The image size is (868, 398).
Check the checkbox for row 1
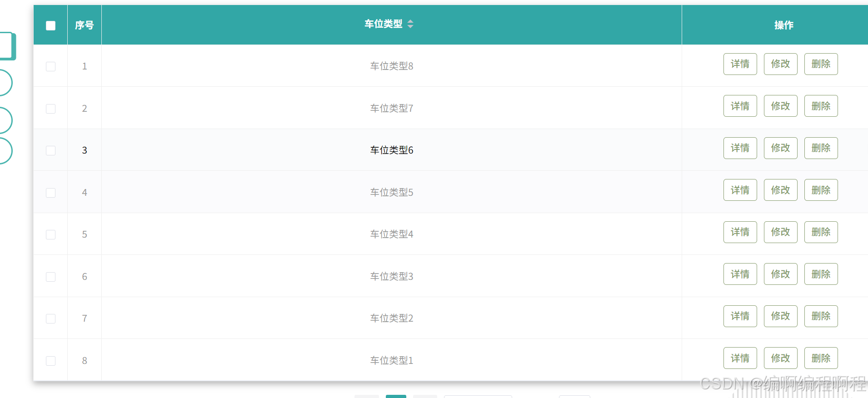point(50,66)
